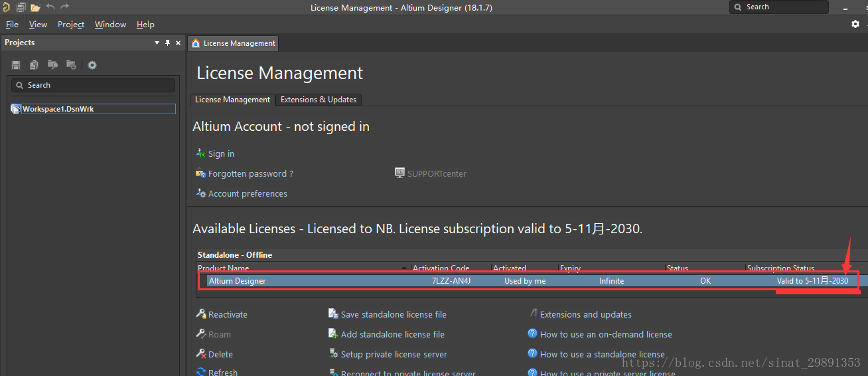Image resolution: width=868 pixels, height=376 pixels.
Task: Click Setup private license server link
Action: pyautogui.click(x=394, y=355)
